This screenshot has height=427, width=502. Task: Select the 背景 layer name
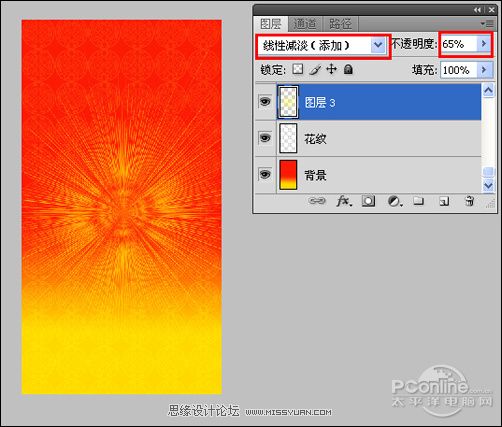pos(315,175)
